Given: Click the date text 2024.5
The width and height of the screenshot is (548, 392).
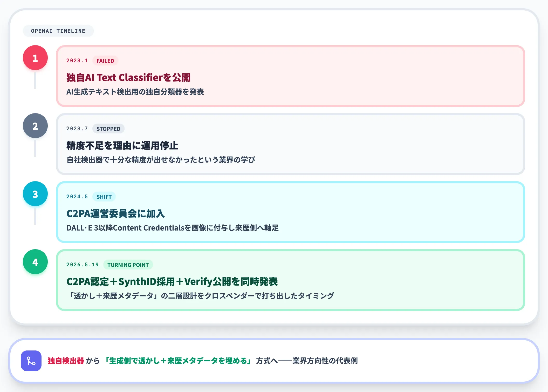Looking at the screenshot, I should coord(77,197).
